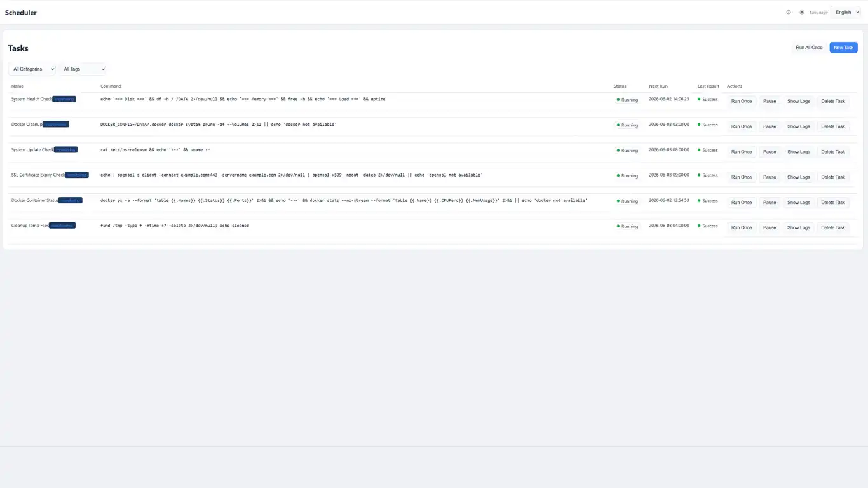Toggle the sun theme icon
The height and width of the screenshot is (488, 868).
pos(802,12)
